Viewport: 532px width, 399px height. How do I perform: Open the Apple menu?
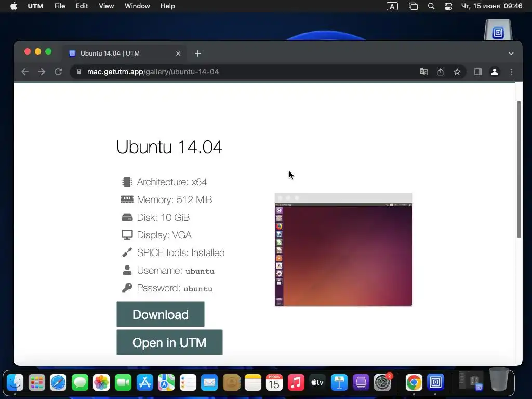tap(14, 6)
